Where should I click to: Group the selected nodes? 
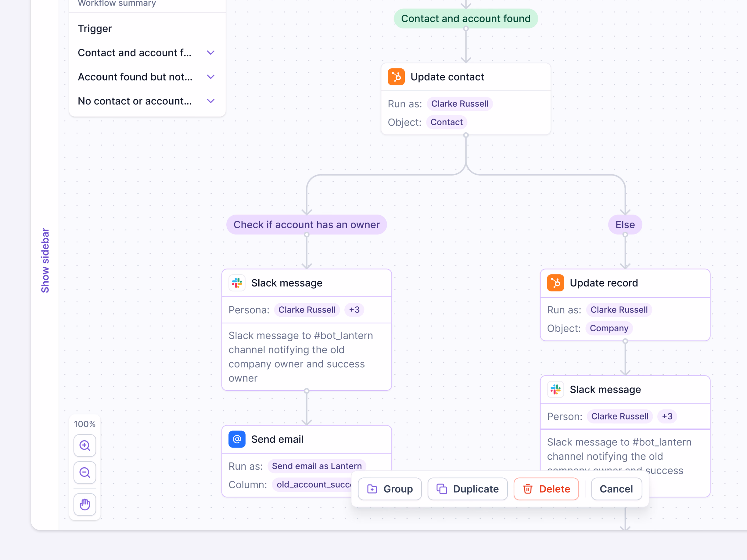coord(390,489)
